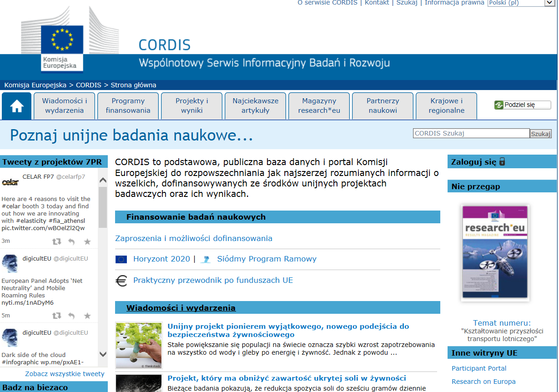Click the research*eu magazine cover

495,253
